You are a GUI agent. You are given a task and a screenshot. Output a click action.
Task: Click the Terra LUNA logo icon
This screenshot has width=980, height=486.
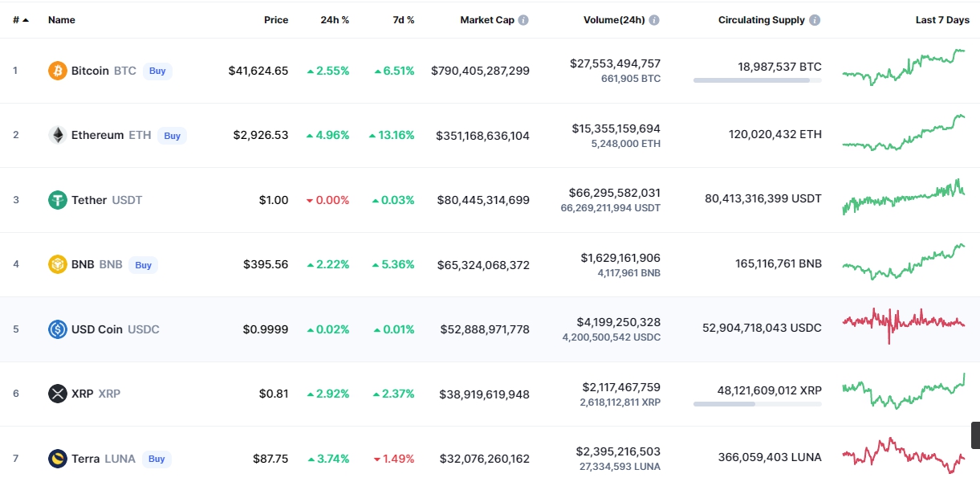pyautogui.click(x=57, y=459)
